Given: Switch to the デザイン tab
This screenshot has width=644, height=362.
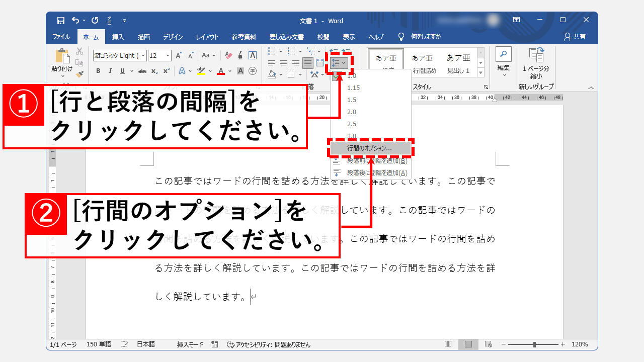Looking at the screenshot, I should (x=173, y=37).
